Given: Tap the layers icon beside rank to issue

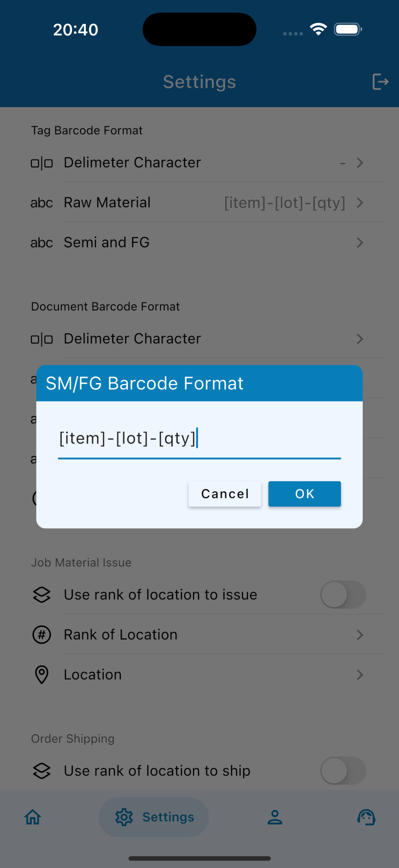Looking at the screenshot, I should [x=42, y=595].
